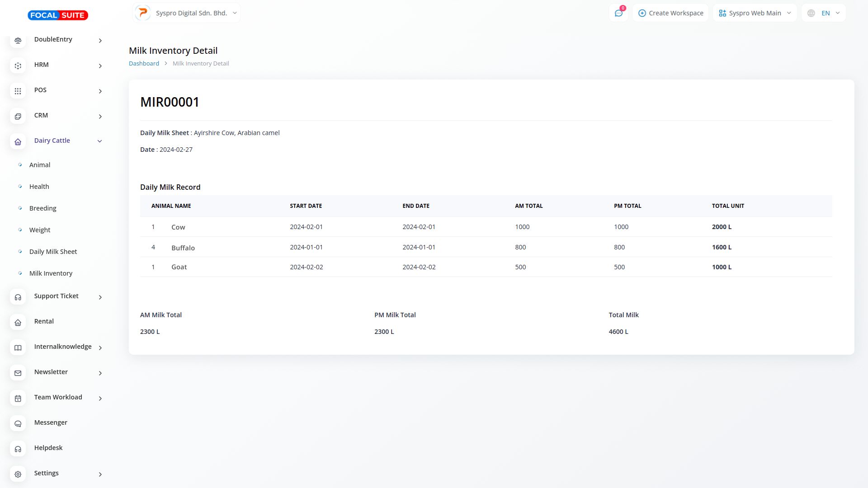The image size is (868, 488).
Task: Open the Milk Inventory menu item
Action: [51, 273]
